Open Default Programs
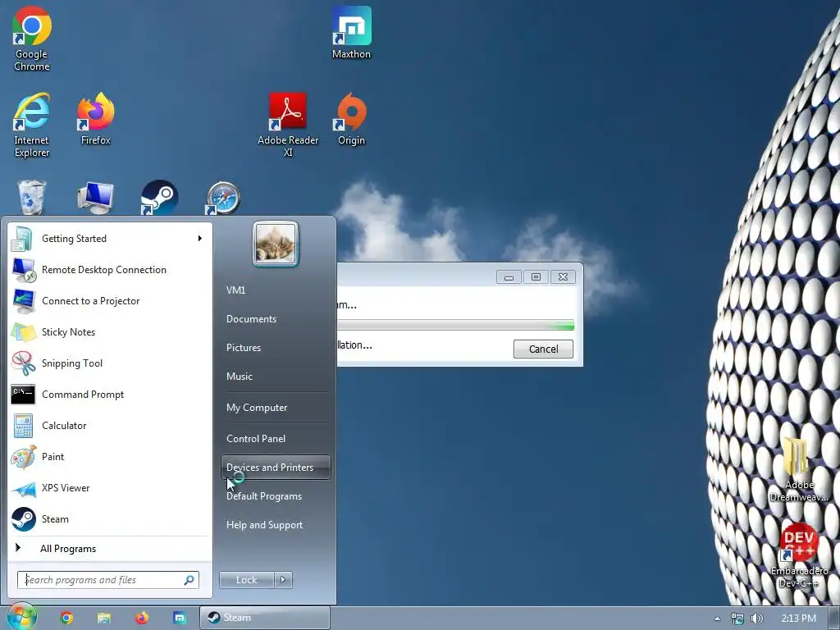 coord(274,496)
